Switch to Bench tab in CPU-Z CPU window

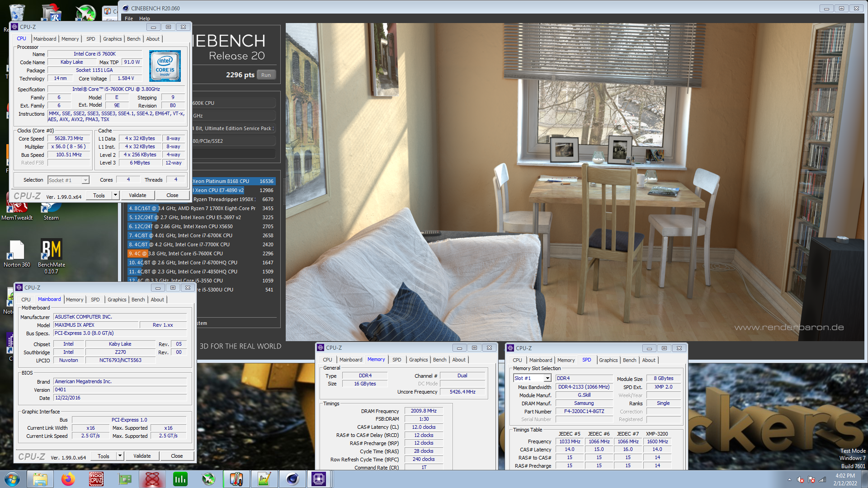133,39
